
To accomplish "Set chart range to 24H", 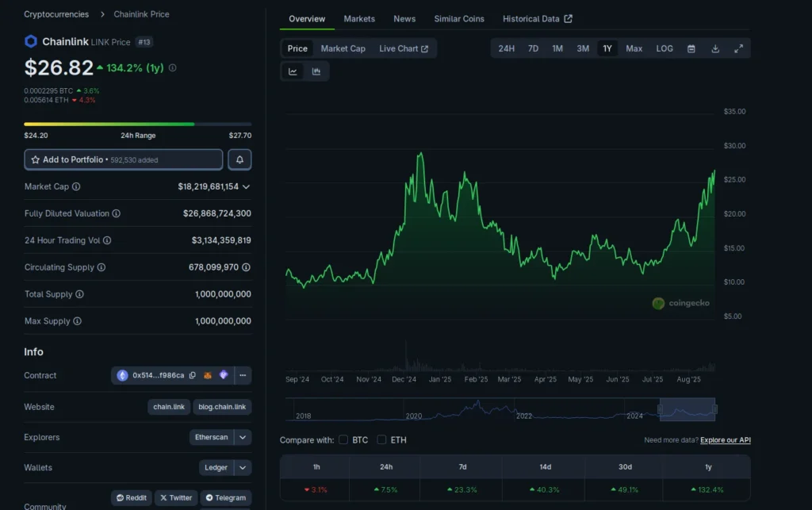I will 506,48.
